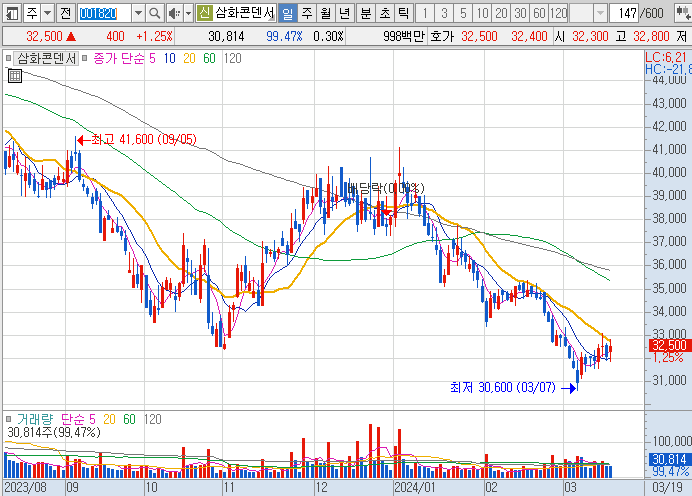Click the 삼화콘덴서 chart legend label
This screenshot has width=692, height=496.
(46, 58)
